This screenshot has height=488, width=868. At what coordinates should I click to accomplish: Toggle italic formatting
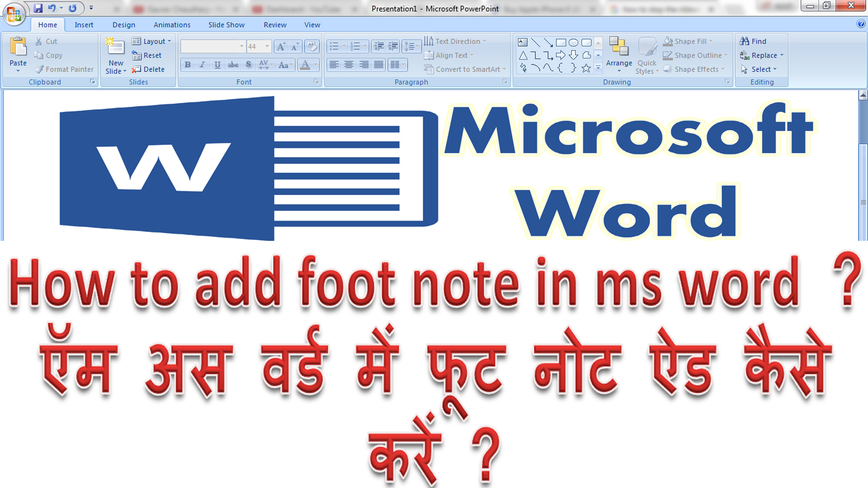(202, 65)
